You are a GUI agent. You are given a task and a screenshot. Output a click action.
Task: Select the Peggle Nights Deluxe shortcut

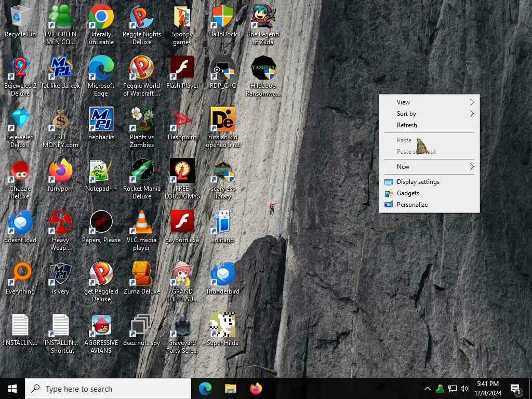coord(142,24)
